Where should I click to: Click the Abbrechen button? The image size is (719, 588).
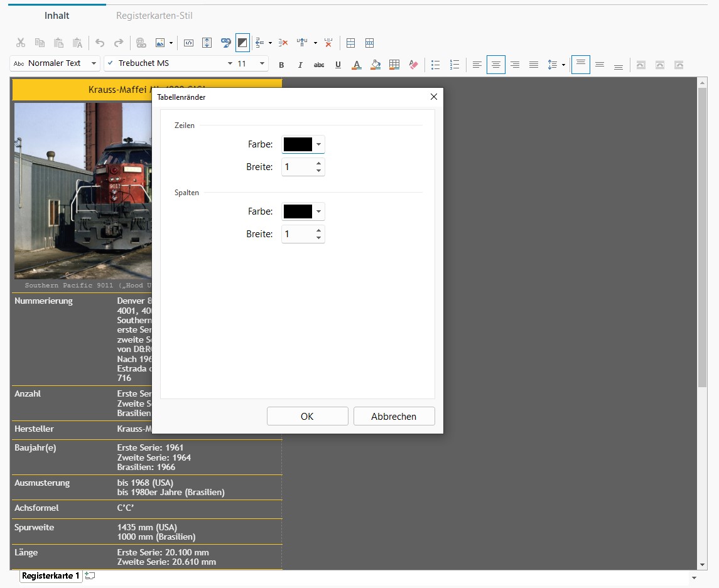click(x=394, y=416)
